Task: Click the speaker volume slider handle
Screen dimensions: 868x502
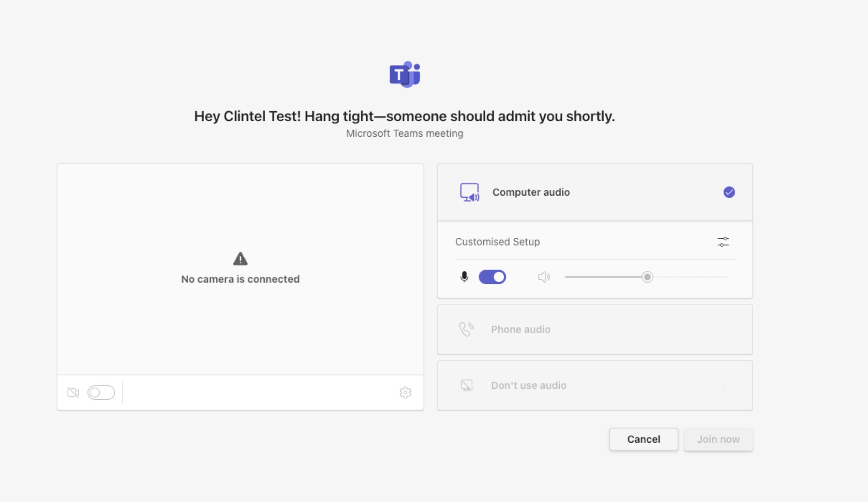Action: (x=647, y=277)
